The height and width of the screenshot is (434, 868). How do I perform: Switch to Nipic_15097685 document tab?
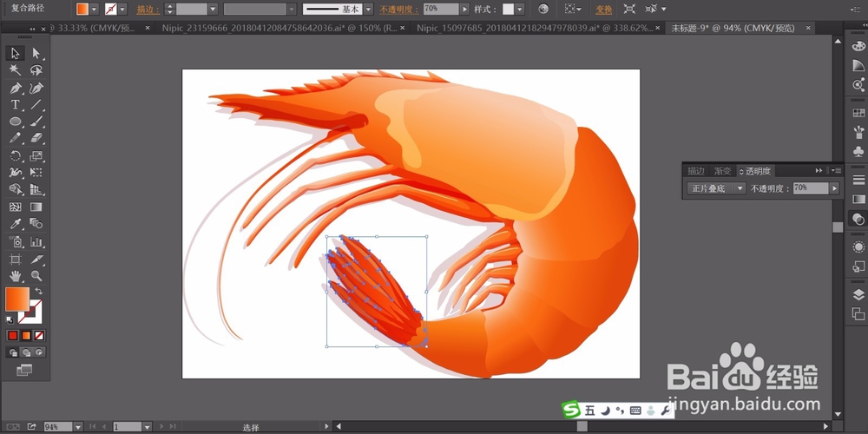coord(535,28)
